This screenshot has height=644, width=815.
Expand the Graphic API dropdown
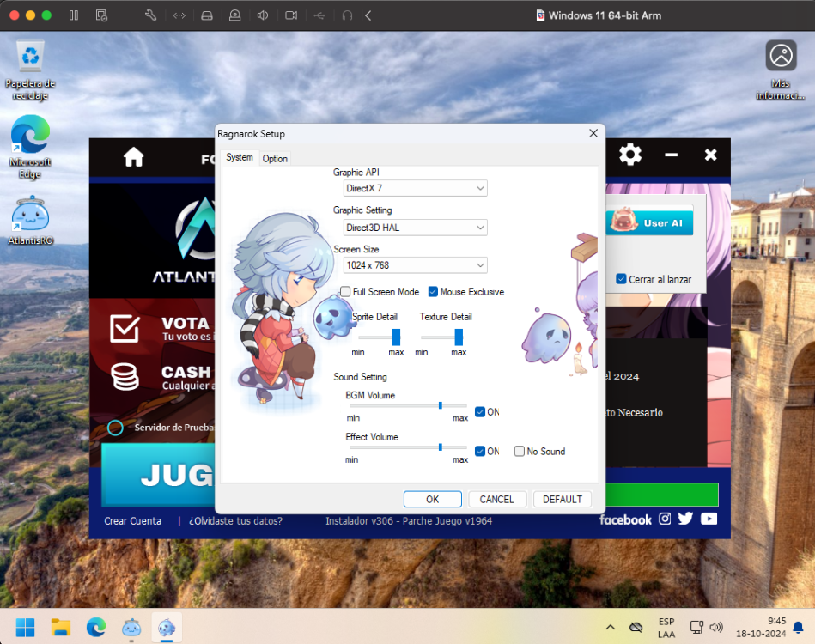[x=415, y=188]
